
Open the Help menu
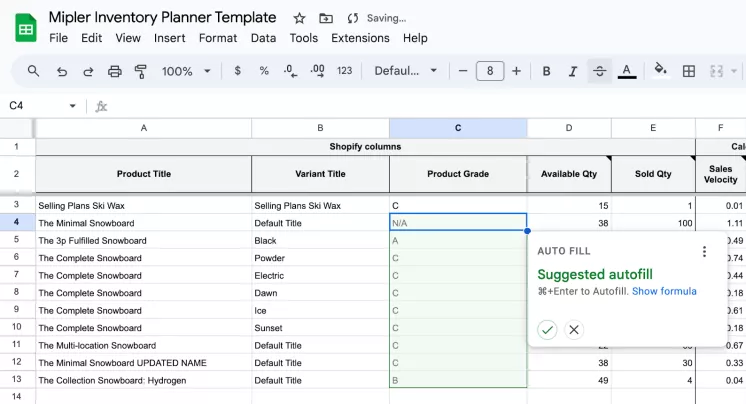(x=415, y=38)
